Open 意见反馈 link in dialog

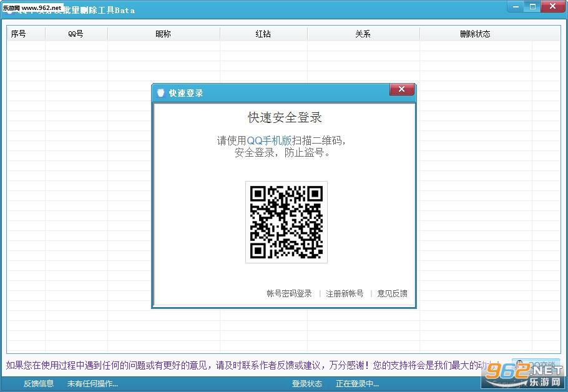point(392,293)
